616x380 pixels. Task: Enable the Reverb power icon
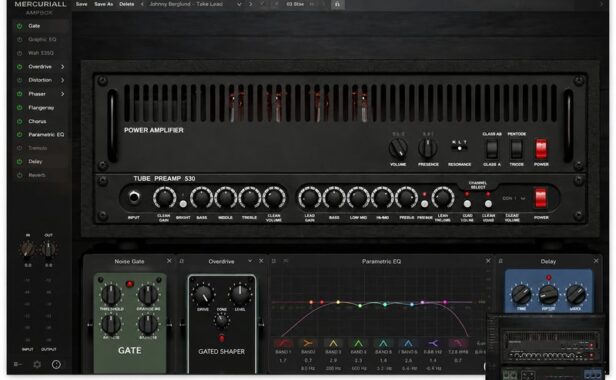coord(19,175)
